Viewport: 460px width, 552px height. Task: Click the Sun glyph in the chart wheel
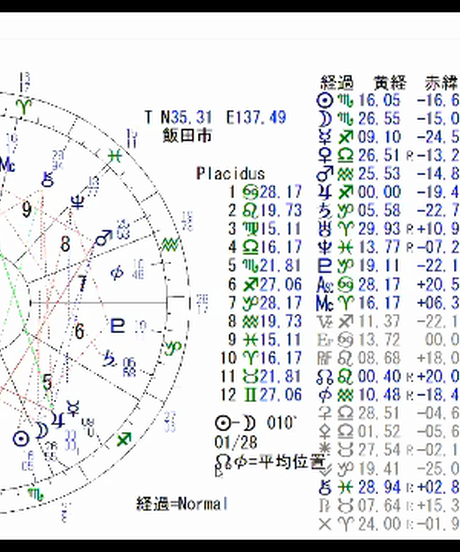(21, 439)
